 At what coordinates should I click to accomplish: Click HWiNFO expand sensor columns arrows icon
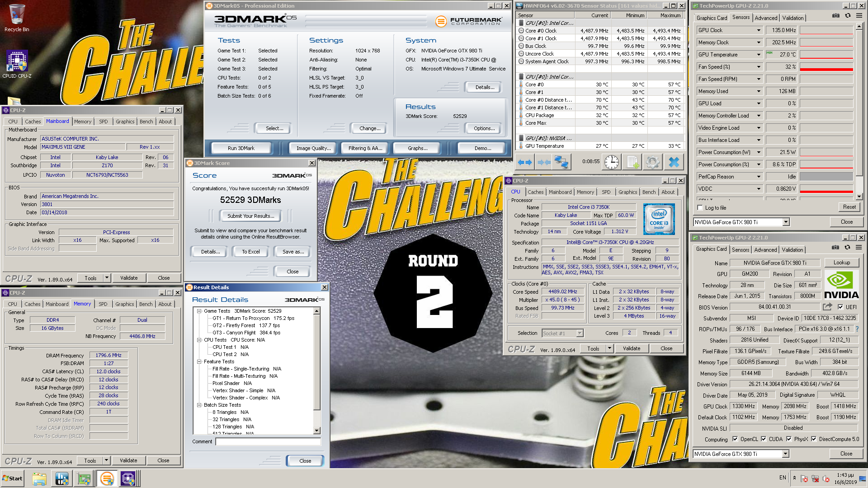coord(524,162)
